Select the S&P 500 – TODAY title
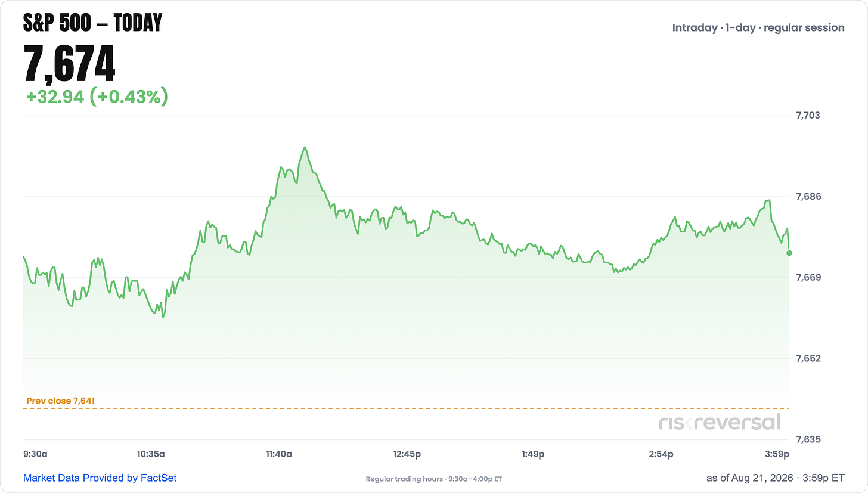This screenshot has width=868, height=493. [x=92, y=23]
